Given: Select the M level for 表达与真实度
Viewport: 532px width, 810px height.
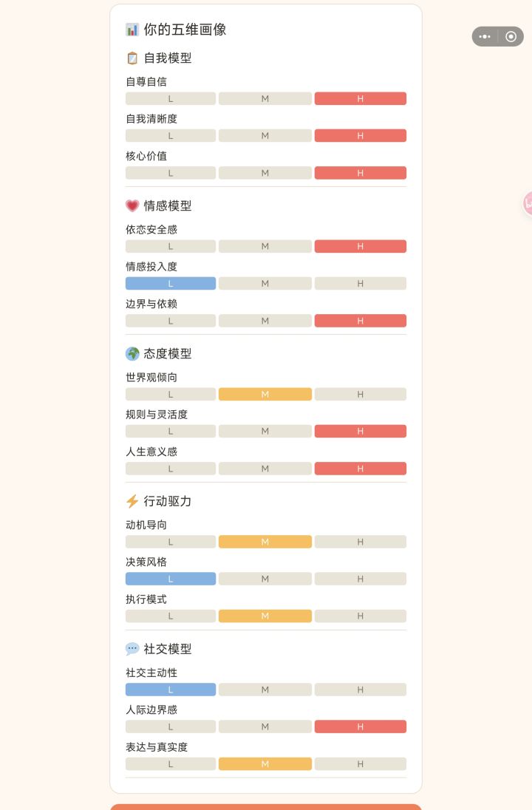Looking at the screenshot, I should [x=265, y=763].
